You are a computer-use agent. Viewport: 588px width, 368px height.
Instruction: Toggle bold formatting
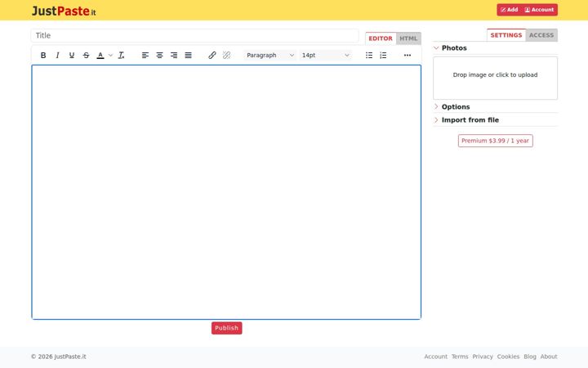(43, 56)
